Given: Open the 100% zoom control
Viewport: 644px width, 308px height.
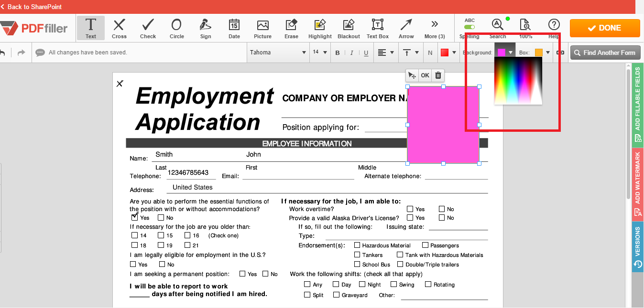Looking at the screenshot, I should click(525, 28).
